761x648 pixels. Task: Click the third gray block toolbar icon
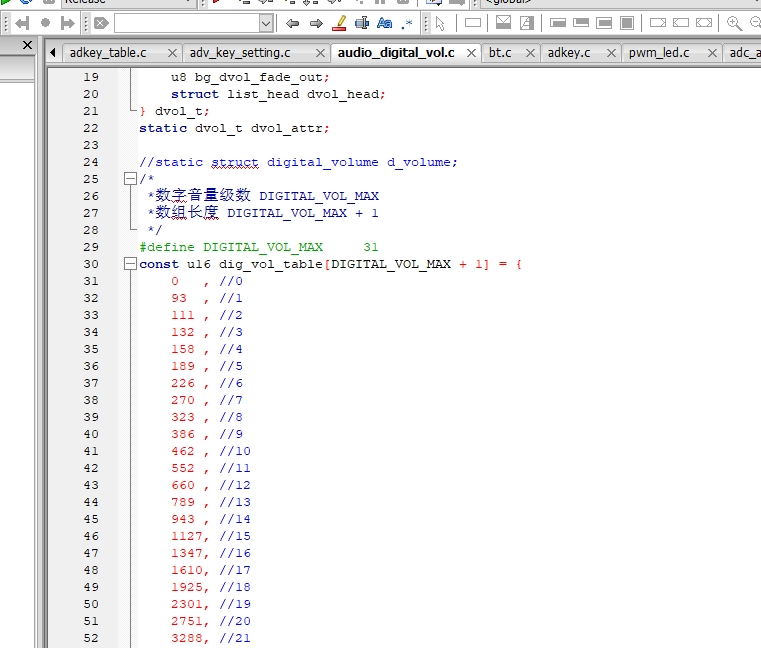coord(604,23)
